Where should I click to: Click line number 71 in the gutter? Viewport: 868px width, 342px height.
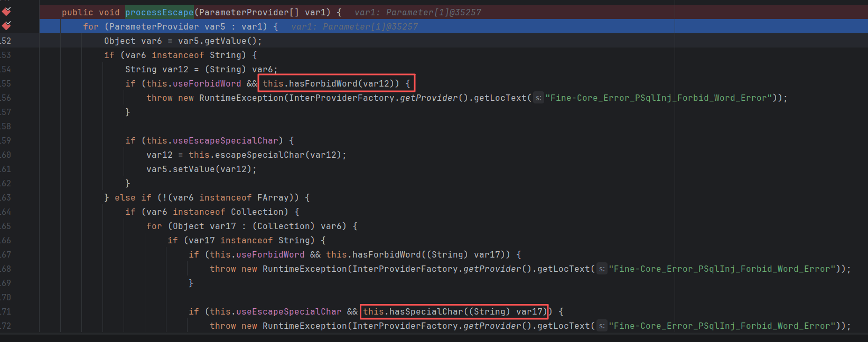click(x=6, y=312)
